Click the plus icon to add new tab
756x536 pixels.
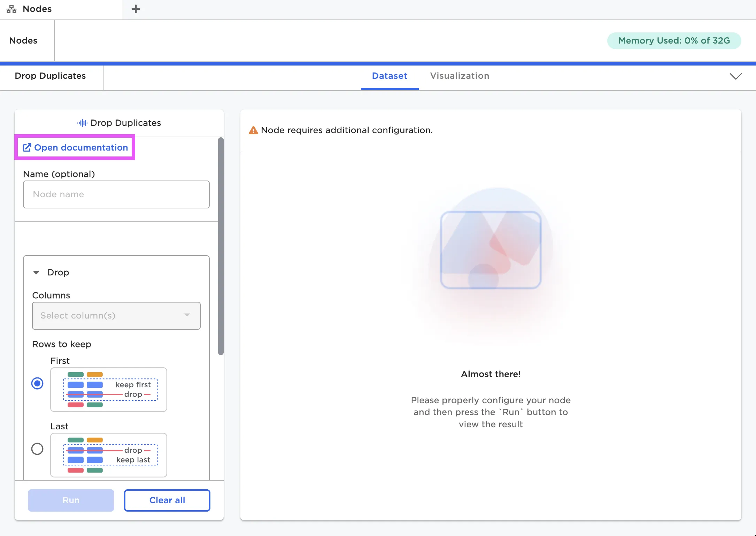pos(136,9)
